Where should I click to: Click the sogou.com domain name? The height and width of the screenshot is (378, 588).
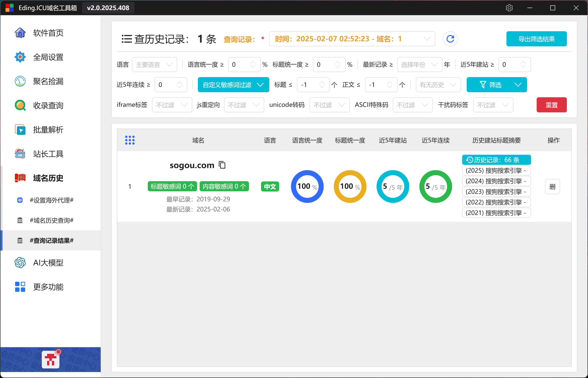tap(192, 165)
